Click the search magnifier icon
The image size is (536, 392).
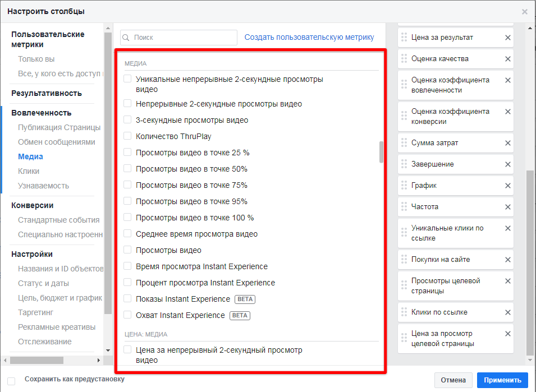[127, 38]
